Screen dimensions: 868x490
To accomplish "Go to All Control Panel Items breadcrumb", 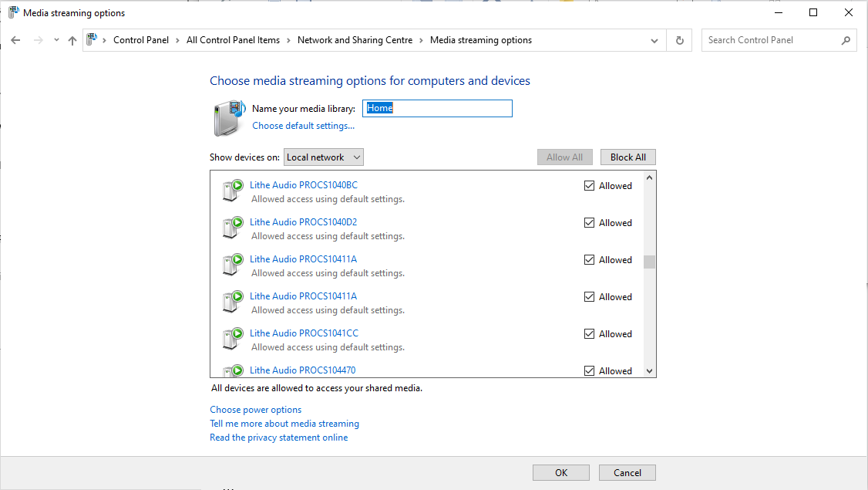I will pos(233,40).
